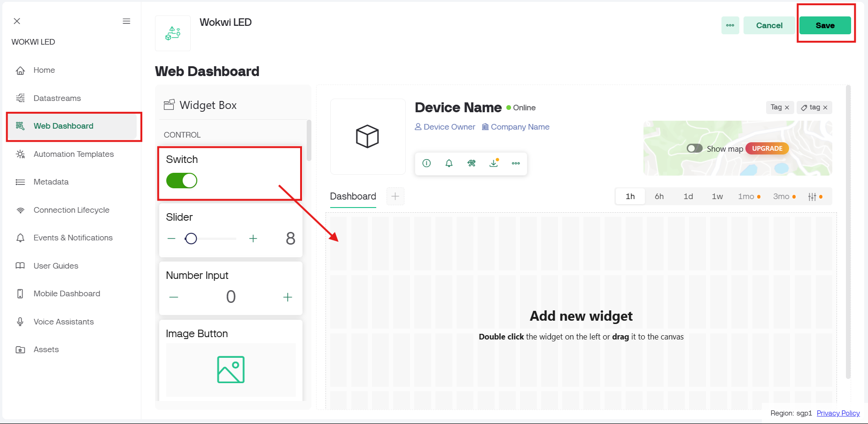Open the Device Owner link

click(x=449, y=127)
